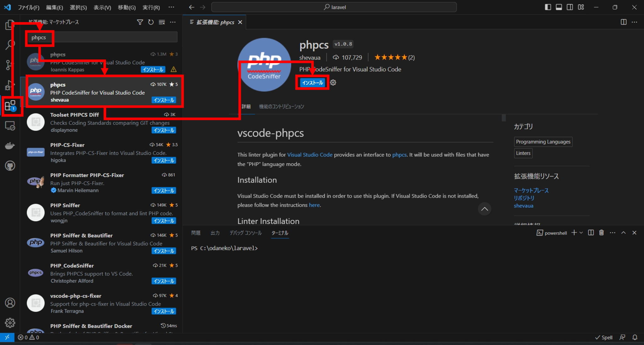The image size is (644, 345).
Task: Toggle the bottom panel visibility
Action: click(559, 7)
